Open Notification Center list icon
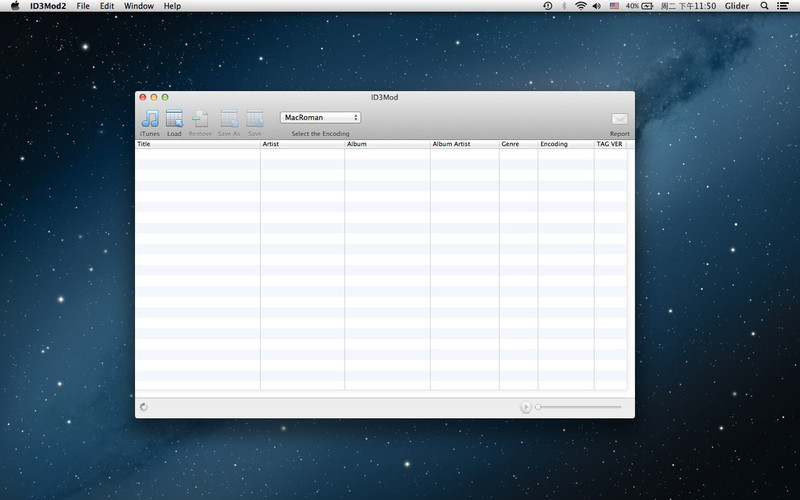 (x=782, y=6)
